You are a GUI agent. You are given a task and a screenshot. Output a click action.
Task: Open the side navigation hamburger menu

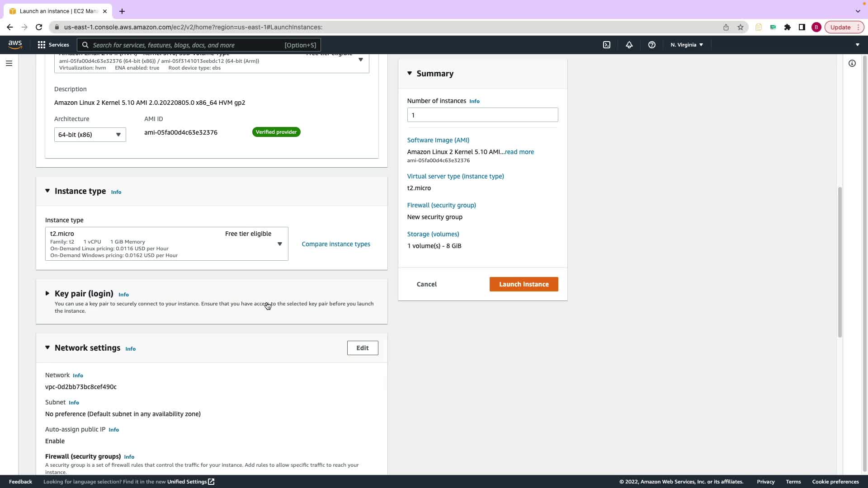(x=9, y=63)
